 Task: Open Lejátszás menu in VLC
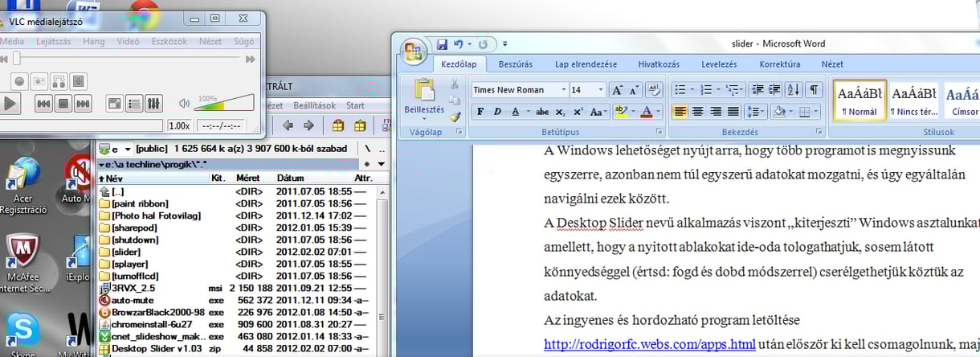coord(53,41)
